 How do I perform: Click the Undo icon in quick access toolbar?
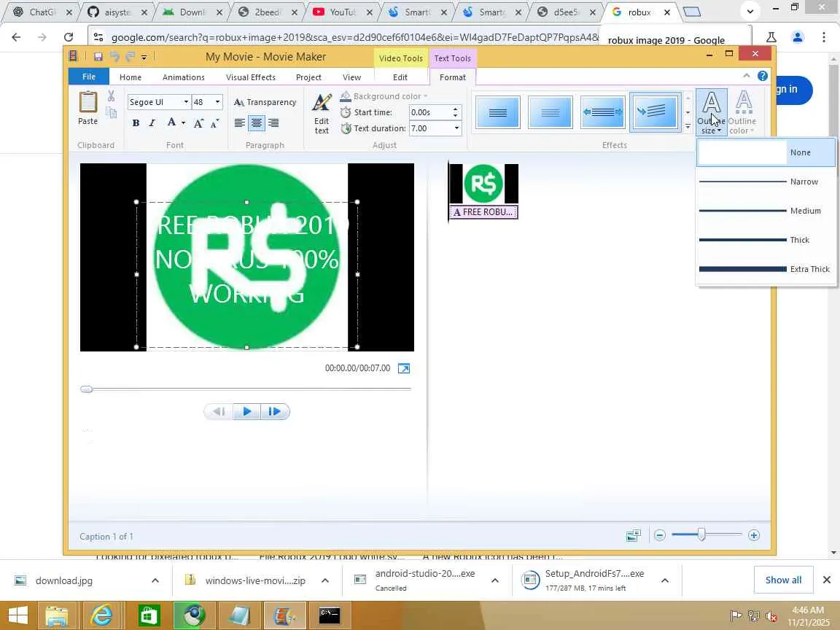(x=114, y=56)
